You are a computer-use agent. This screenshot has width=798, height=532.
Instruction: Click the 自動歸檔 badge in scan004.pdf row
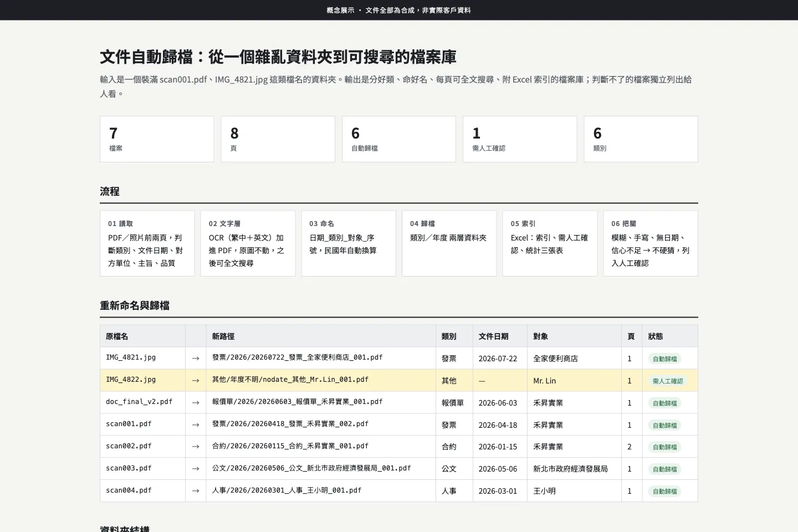coord(664,491)
